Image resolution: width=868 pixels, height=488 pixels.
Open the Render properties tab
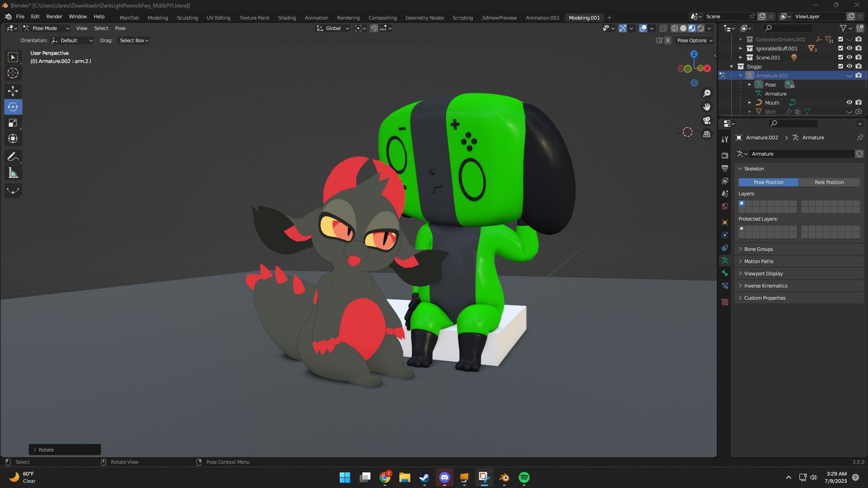pyautogui.click(x=725, y=155)
